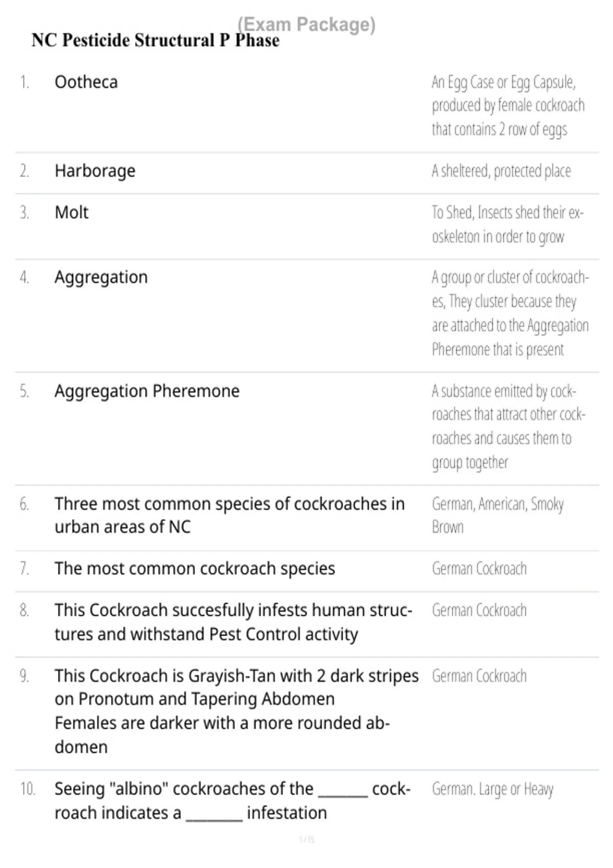
Task: Select the 'Aggregation' term in row 4
Action: [101, 277]
